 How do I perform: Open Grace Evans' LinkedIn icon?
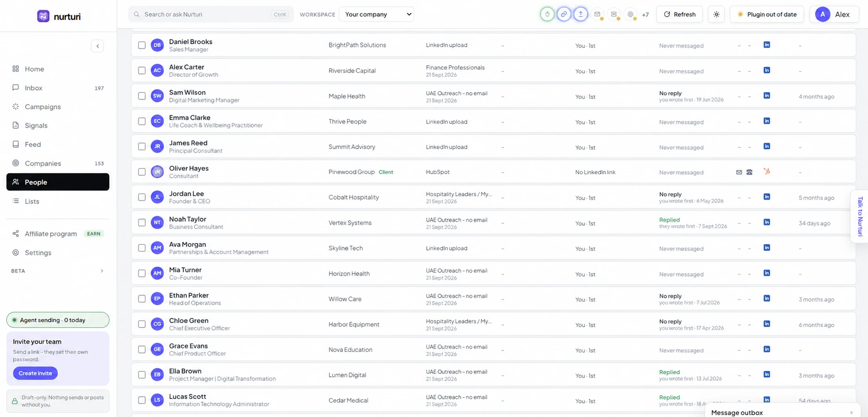tap(767, 349)
